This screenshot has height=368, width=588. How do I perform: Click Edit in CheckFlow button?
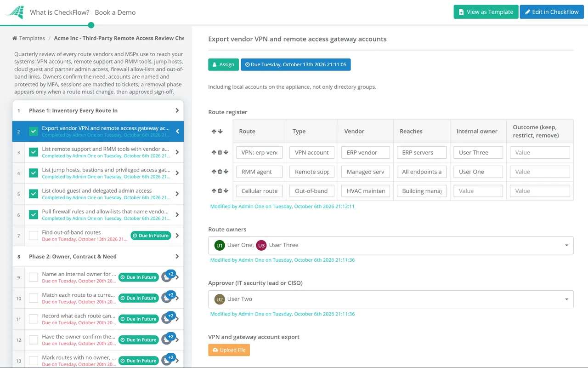(x=552, y=12)
